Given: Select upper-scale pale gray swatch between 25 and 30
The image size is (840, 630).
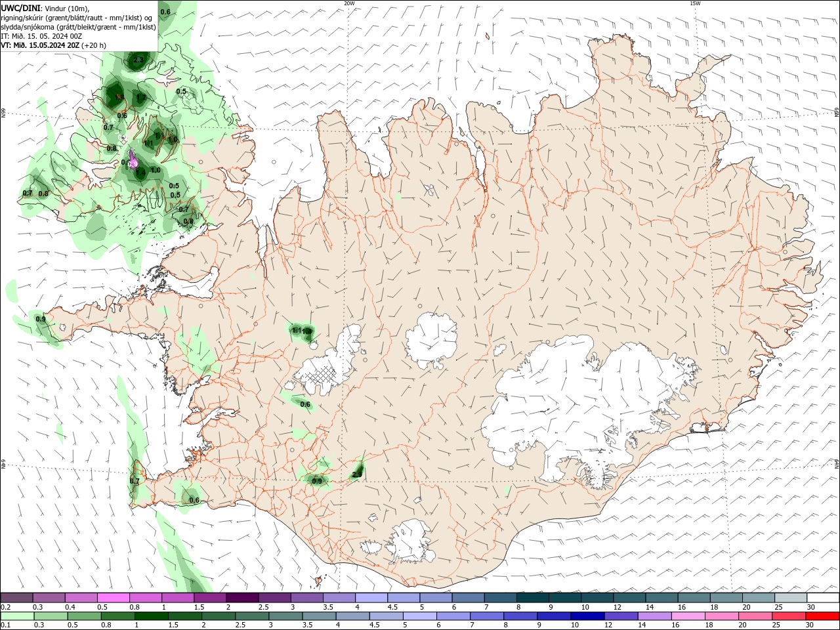Looking at the screenshot, I should tap(791, 598).
